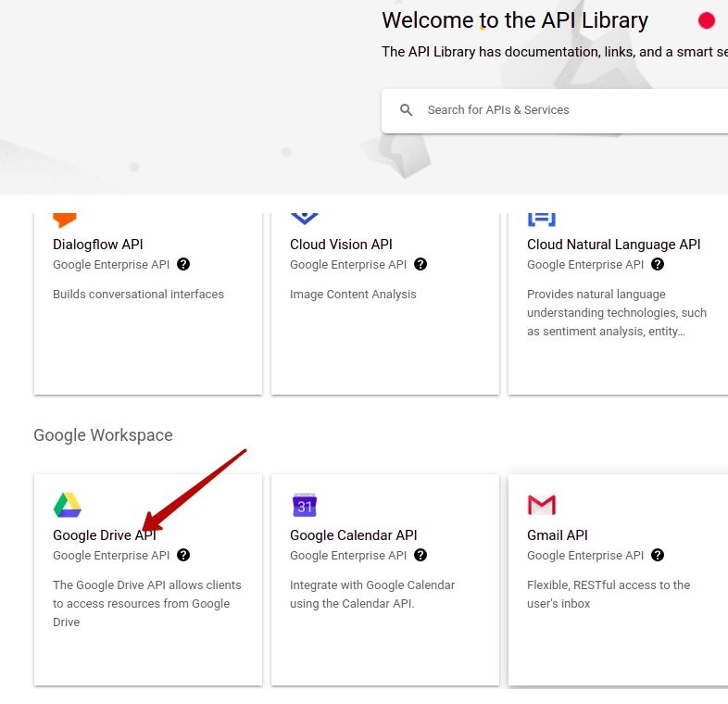Open the Google Drive API title link

point(105,535)
